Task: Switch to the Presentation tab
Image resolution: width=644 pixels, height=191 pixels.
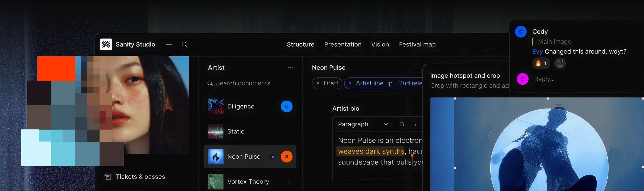Action: click(343, 44)
